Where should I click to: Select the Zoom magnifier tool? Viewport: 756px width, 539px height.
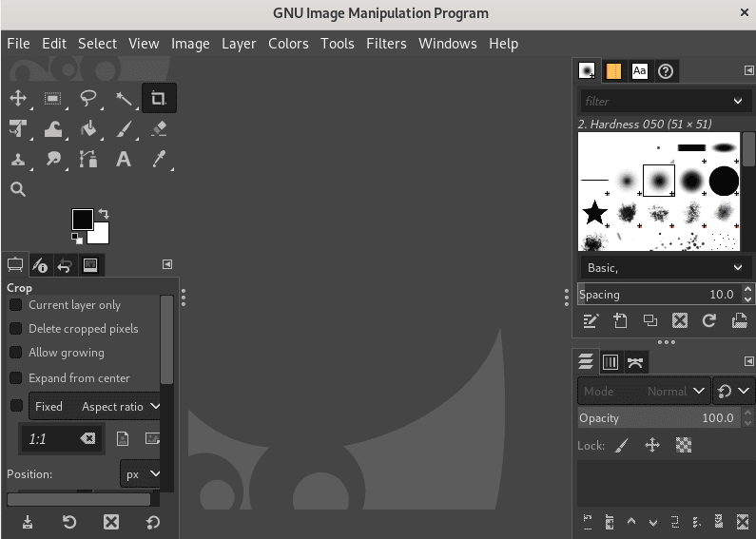[x=18, y=189]
